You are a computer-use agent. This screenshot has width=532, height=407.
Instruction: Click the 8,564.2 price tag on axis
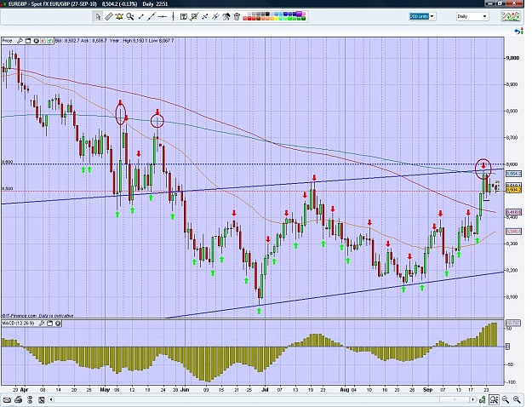coord(513,174)
